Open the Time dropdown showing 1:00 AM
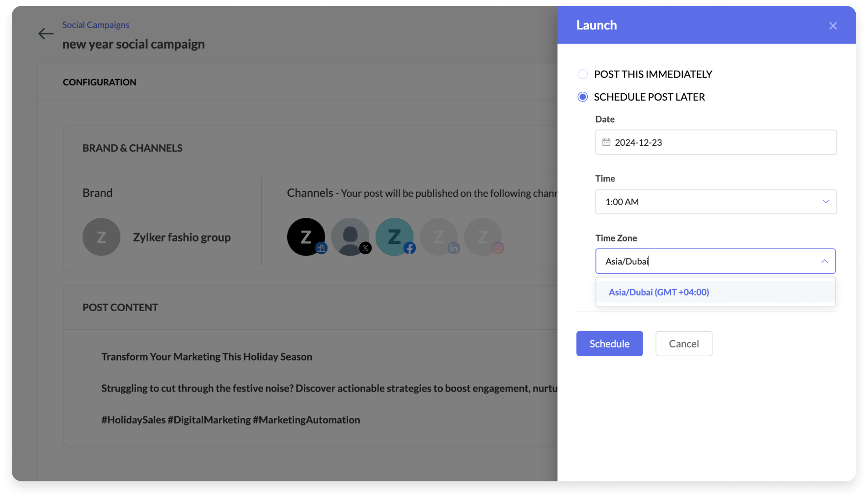Screen dimensions: 868x499 [x=715, y=202]
